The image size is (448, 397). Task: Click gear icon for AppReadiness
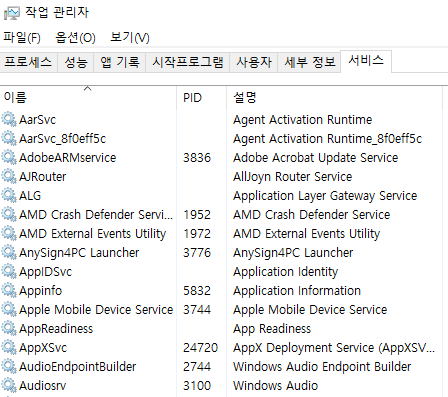click(x=9, y=328)
